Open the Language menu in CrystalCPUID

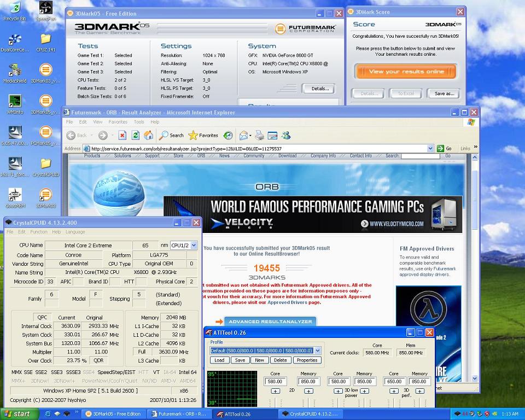(75, 232)
